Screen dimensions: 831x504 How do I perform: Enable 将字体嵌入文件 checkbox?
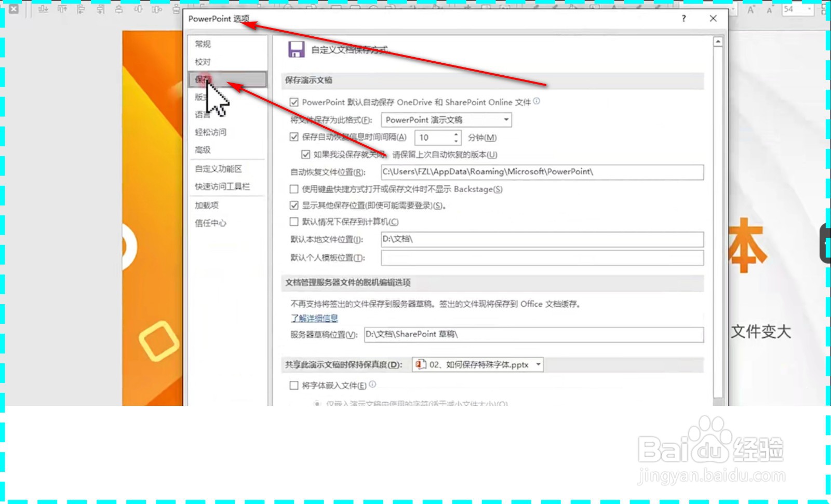click(294, 385)
